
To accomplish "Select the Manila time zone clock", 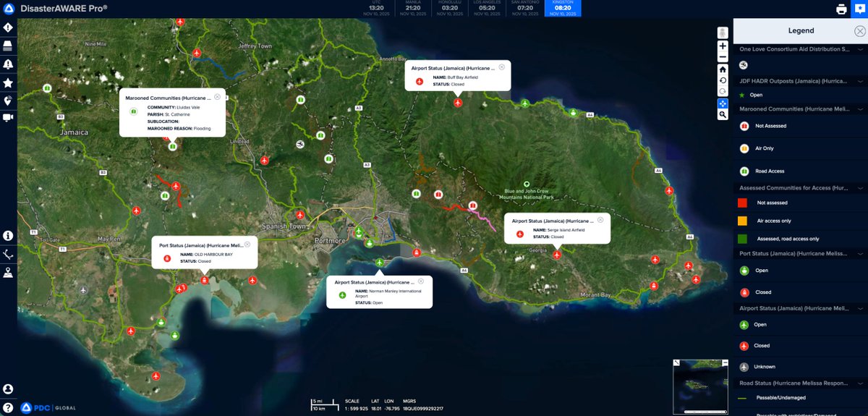I will 413,8.
